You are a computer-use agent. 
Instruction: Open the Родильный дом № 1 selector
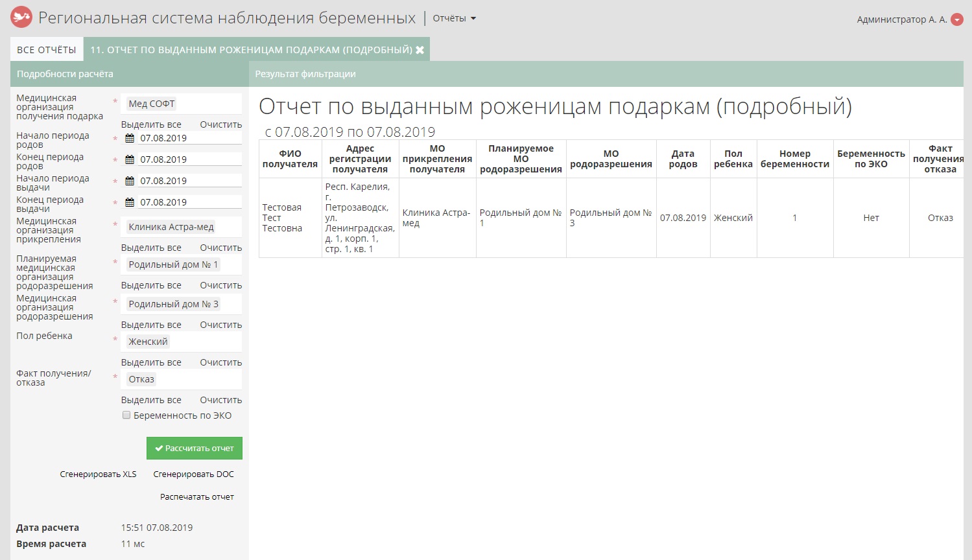click(182, 264)
